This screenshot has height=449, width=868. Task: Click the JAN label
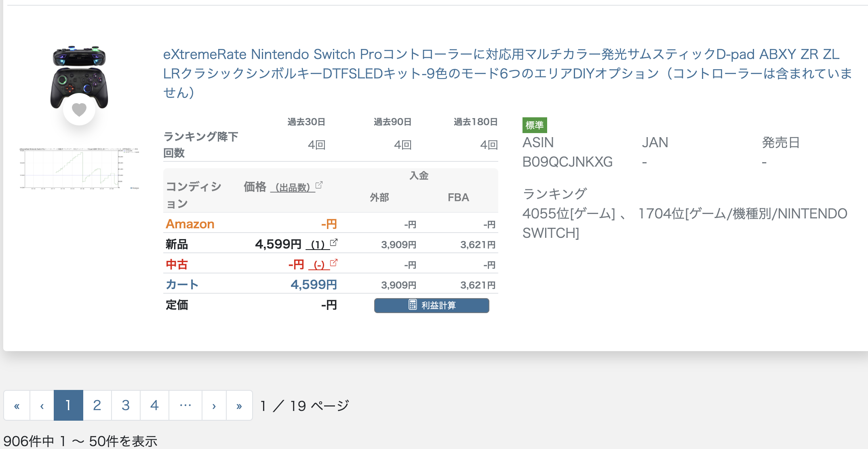[655, 142]
